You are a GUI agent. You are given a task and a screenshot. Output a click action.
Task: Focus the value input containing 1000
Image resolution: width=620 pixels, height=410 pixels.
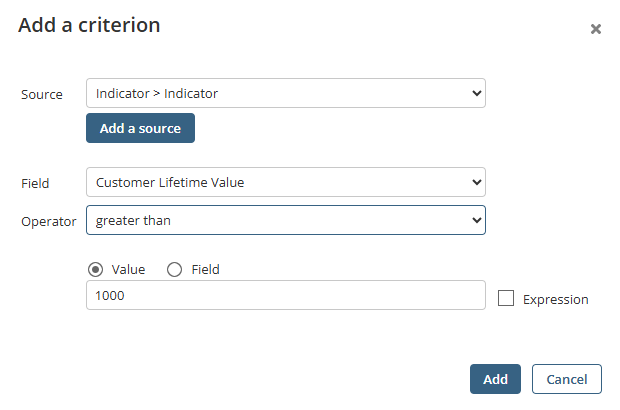(285, 296)
